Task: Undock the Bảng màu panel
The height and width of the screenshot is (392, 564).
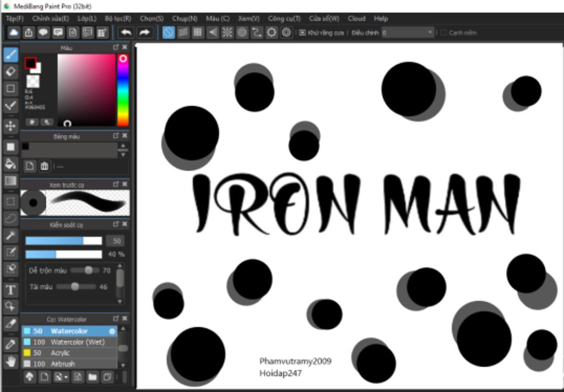Action: click(x=116, y=135)
